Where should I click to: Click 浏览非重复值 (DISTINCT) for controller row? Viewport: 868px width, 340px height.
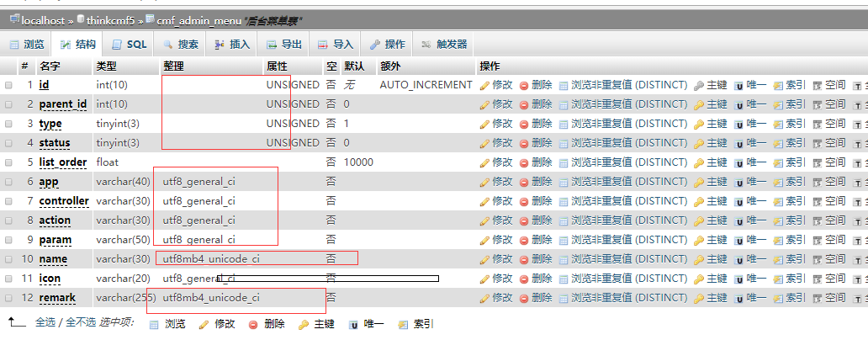pos(629,202)
